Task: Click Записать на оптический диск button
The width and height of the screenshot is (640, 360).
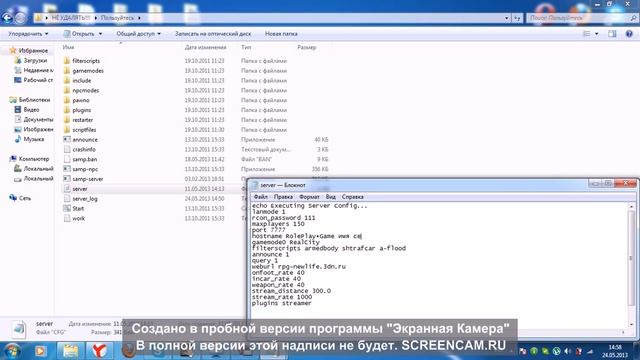Action: click(213, 34)
